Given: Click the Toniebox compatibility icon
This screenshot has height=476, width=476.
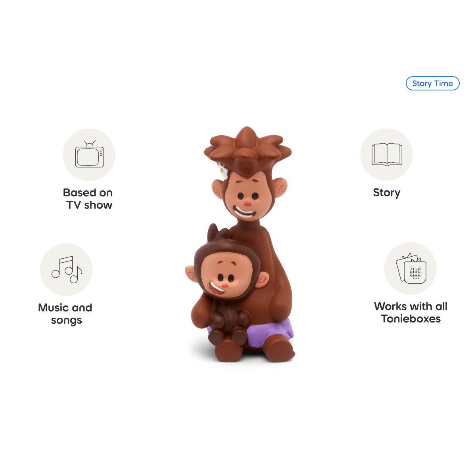Looking at the screenshot, I should 411,269.
